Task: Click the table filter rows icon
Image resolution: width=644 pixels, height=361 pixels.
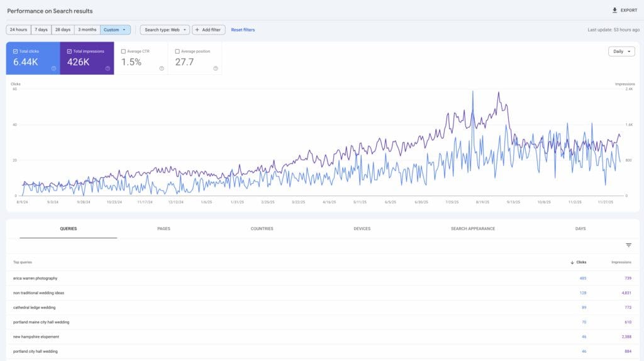Action: click(x=628, y=245)
